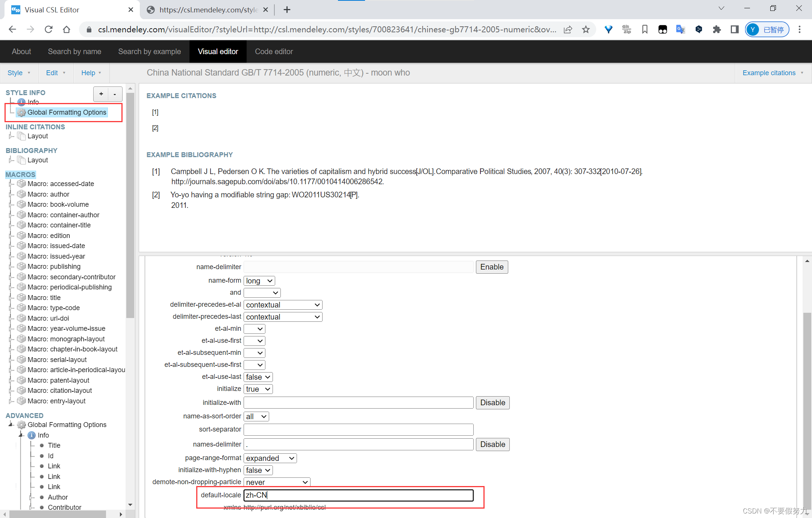
Task: Switch to the Code editor tab
Action: 274,51
